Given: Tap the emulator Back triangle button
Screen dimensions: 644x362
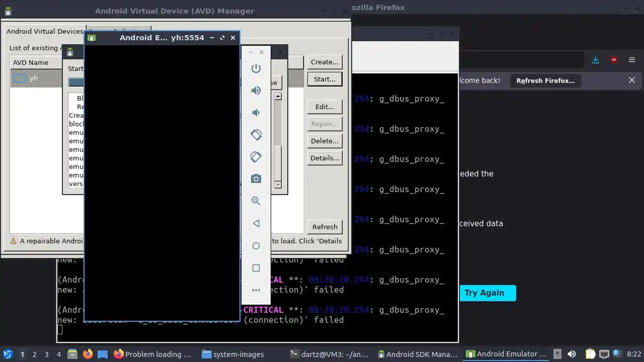Looking at the screenshot, I should point(256,223).
